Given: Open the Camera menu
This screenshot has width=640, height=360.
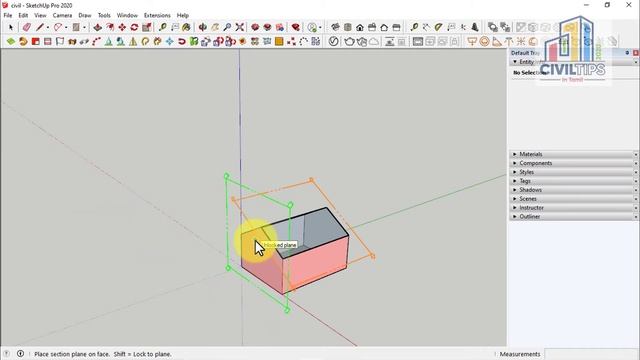Looking at the screenshot, I should (62, 15).
